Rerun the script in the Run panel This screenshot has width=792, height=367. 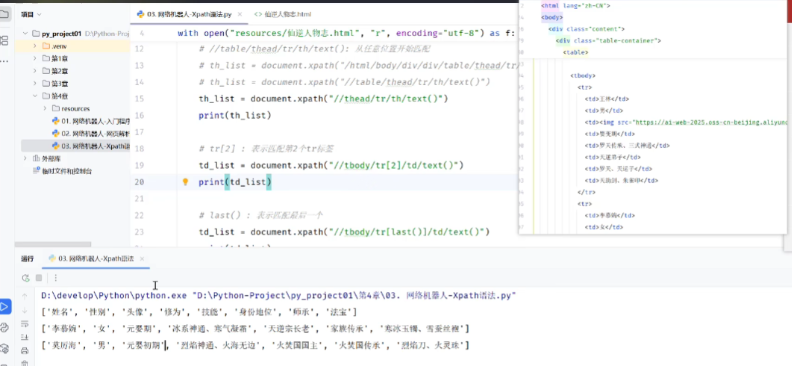pyautogui.click(x=25, y=278)
